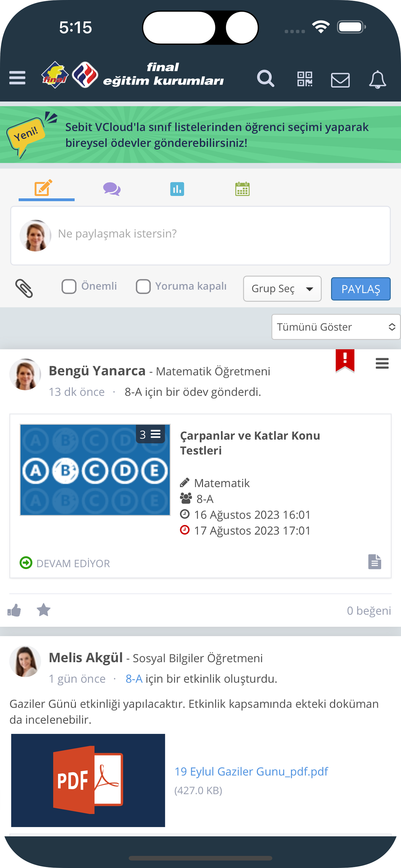Screen dimensions: 401x868
Task: Click the red important bookmark flag
Action: [345, 361]
